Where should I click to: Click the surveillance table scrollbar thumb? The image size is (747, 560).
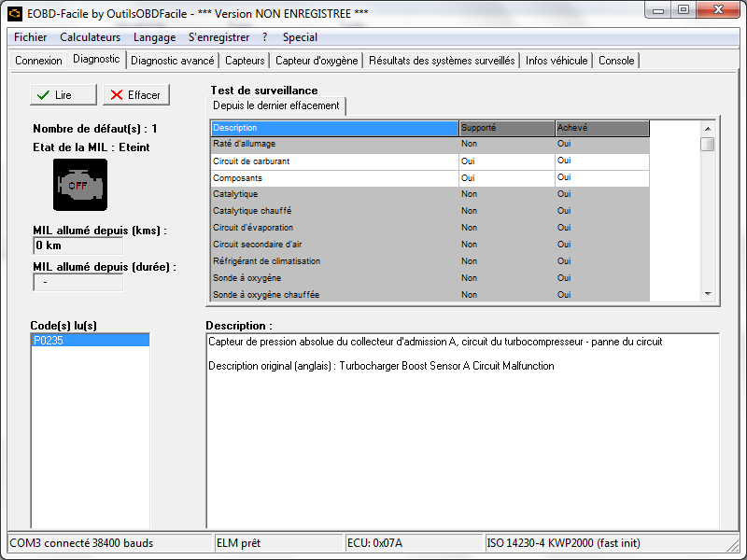708,144
